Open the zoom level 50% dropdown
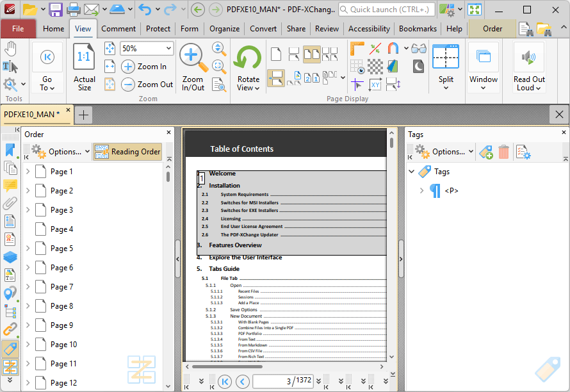 (168, 49)
